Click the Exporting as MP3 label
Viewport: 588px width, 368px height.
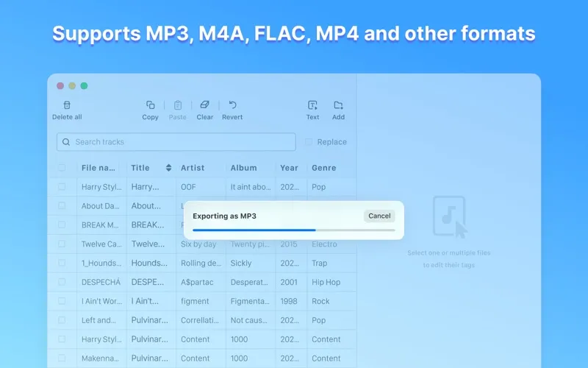point(225,216)
